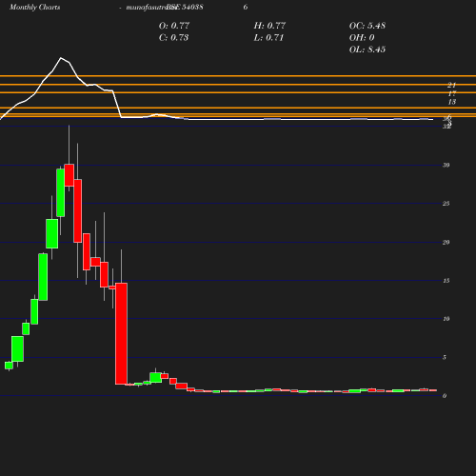476x476 pixels.
Task: Click the large red crash candle body
Action: click(x=121, y=333)
